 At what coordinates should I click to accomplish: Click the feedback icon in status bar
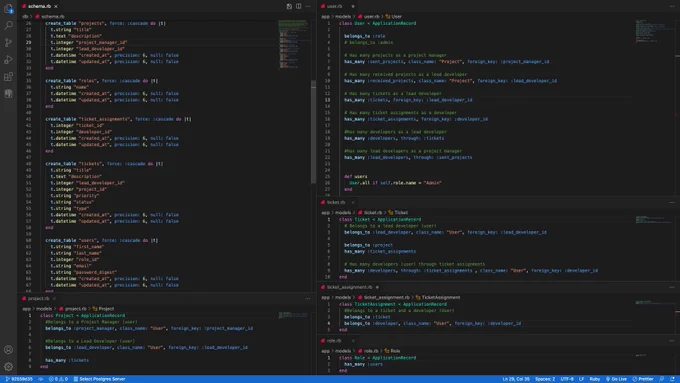662,379
